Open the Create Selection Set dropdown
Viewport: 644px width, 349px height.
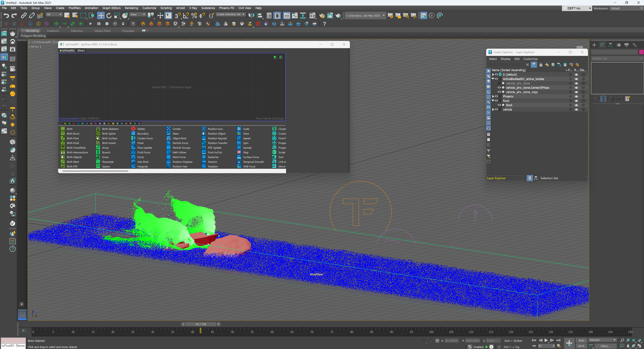click(x=231, y=14)
